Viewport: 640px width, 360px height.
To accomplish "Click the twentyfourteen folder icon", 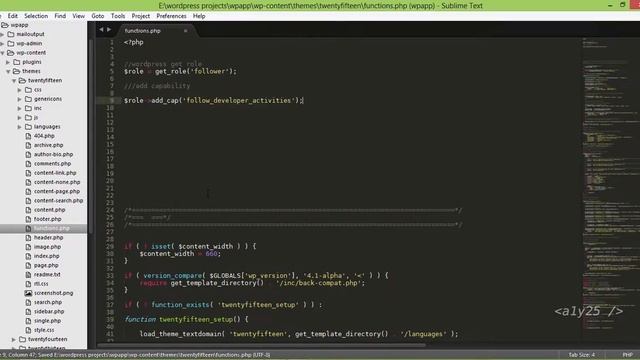I will [22, 339].
